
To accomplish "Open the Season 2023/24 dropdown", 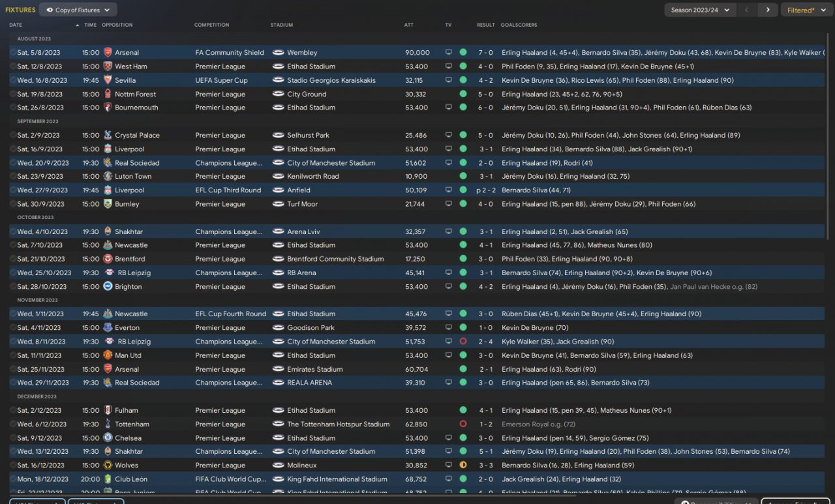I will click(701, 10).
